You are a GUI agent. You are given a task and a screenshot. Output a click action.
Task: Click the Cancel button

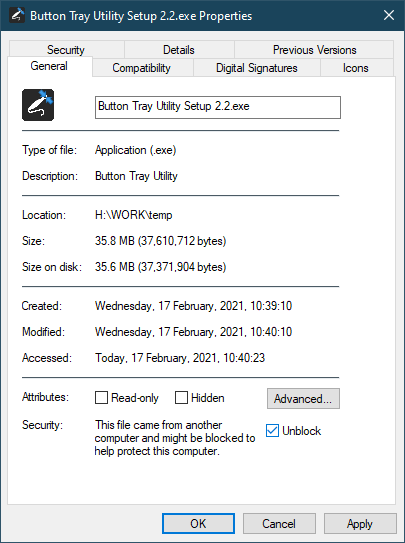279,524
